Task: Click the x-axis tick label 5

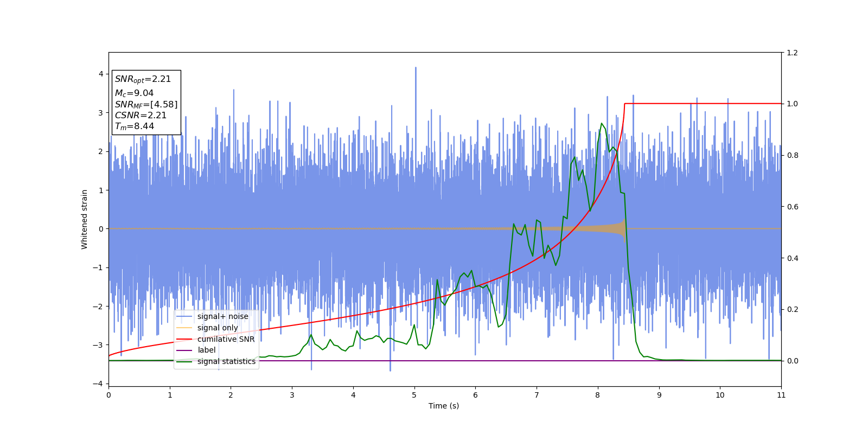Action: tap(414, 395)
